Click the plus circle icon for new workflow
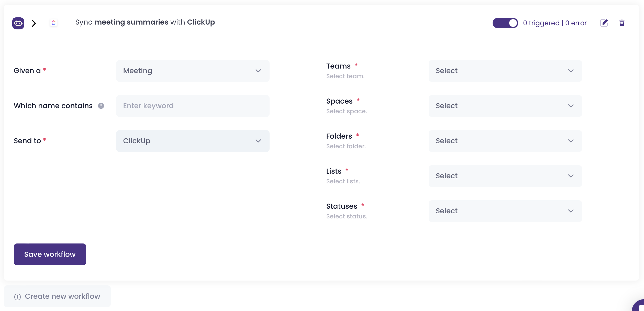Image resolution: width=644 pixels, height=311 pixels. 17,297
